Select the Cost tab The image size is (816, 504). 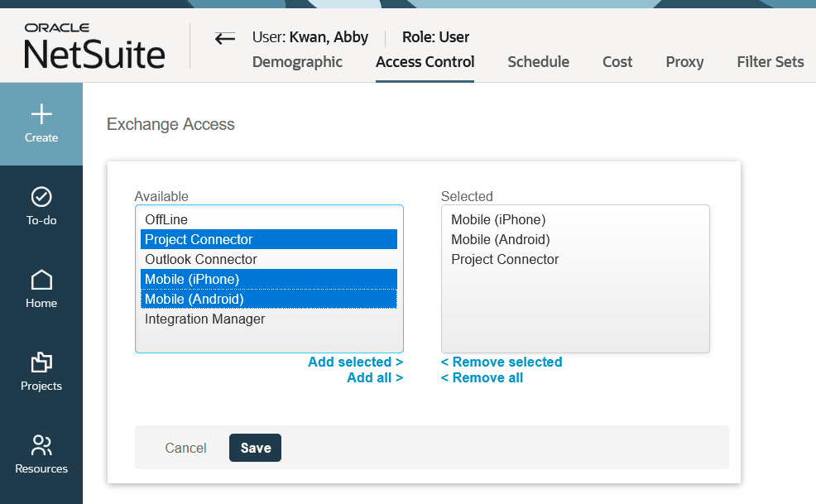tap(617, 62)
